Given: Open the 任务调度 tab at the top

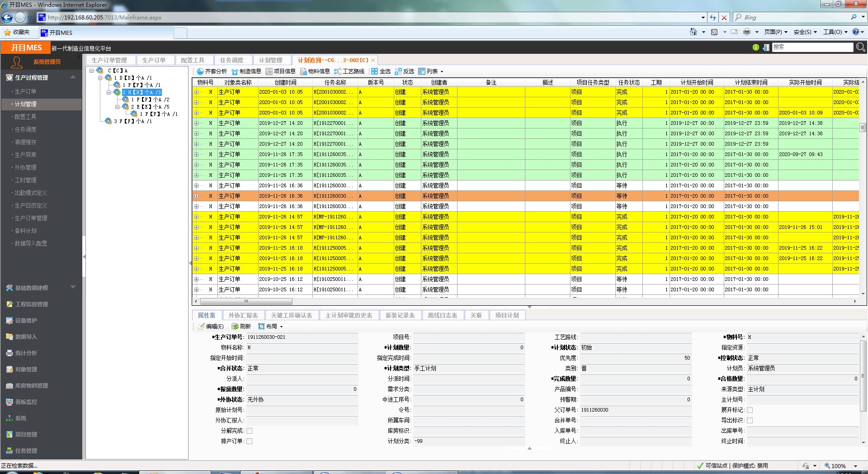Looking at the screenshot, I should [232, 59].
